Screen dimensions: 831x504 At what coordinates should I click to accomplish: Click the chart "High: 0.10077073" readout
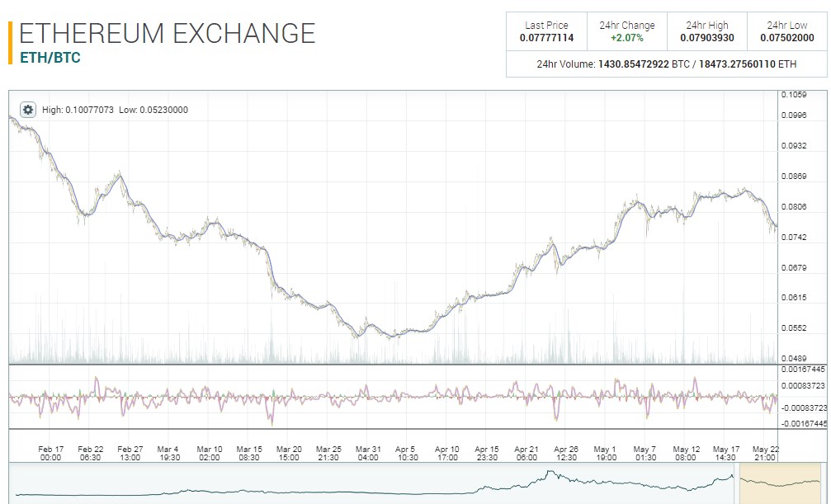pos(78,110)
